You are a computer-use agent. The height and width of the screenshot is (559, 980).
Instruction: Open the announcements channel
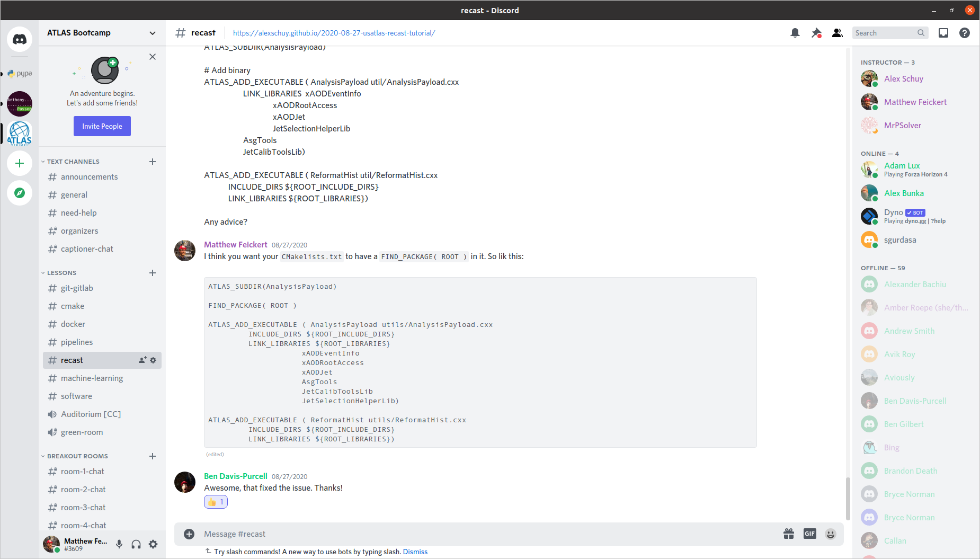(x=102, y=177)
